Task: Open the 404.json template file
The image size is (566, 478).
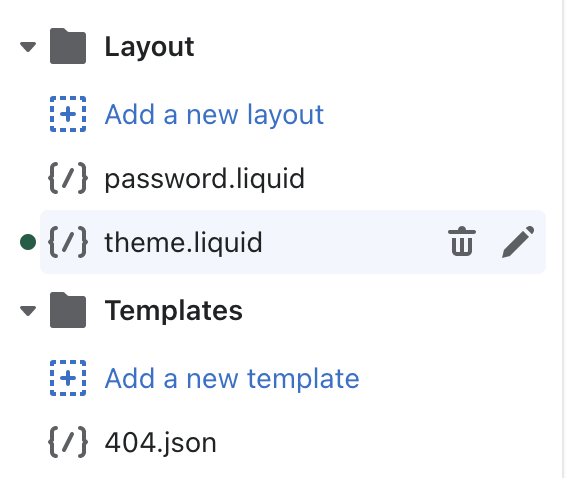Action: coord(161,443)
